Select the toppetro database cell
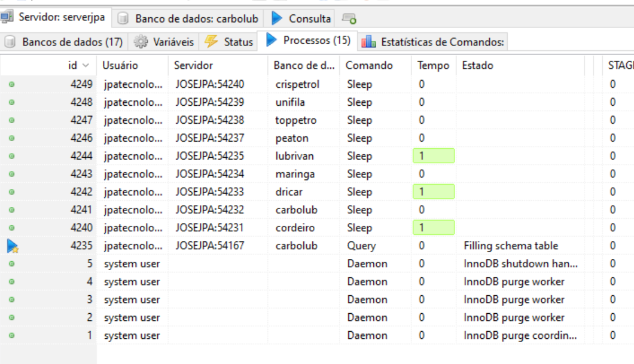Viewport: 634px width, 364px height. (304, 120)
